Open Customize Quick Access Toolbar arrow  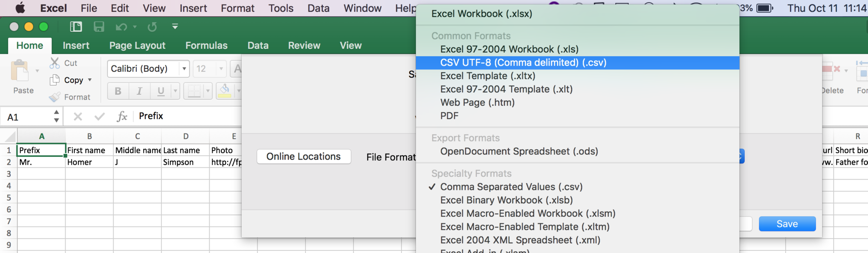point(175,27)
